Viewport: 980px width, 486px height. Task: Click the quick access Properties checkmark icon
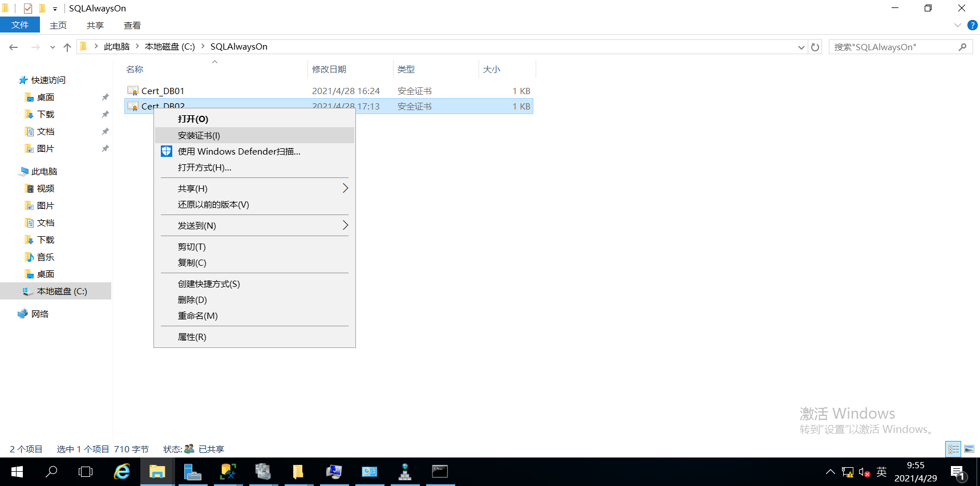tap(28, 8)
